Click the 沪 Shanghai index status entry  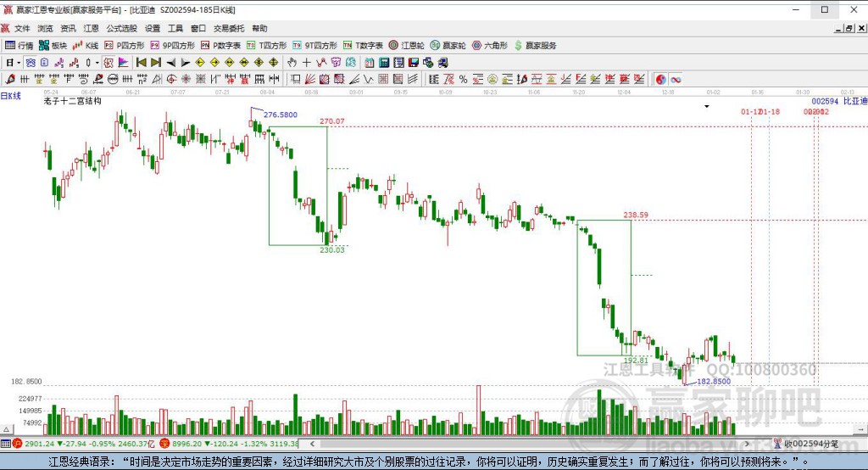pos(84,444)
